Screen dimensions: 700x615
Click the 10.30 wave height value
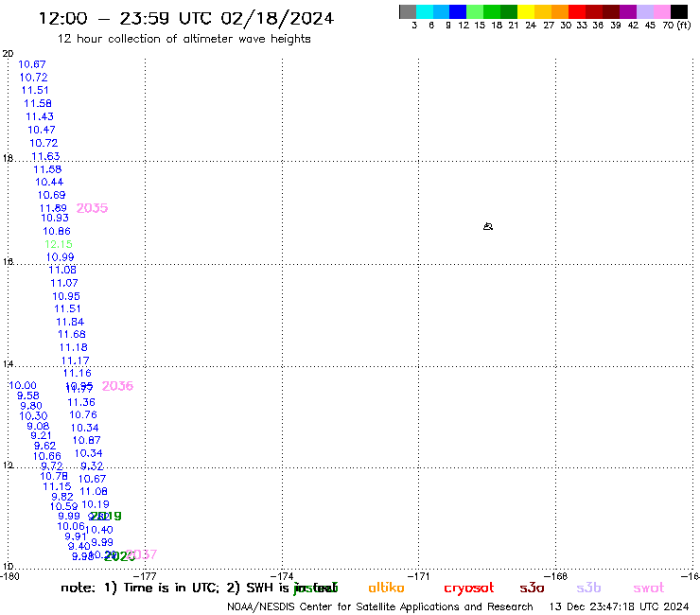(33, 416)
